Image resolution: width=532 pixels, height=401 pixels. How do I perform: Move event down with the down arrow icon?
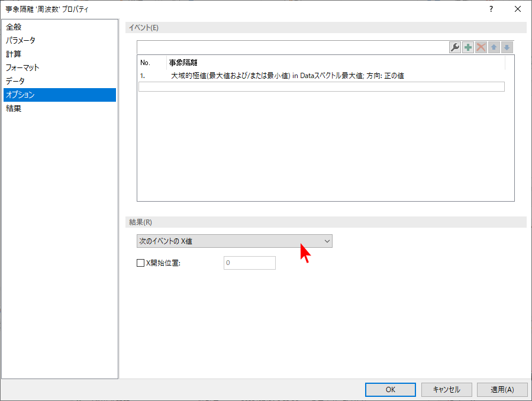[507, 47]
